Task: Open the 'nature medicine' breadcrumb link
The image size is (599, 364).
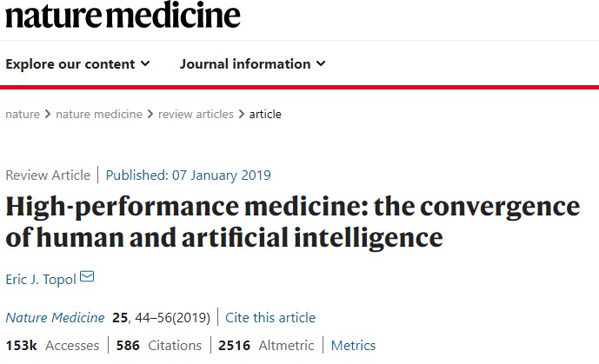Action: (99, 114)
